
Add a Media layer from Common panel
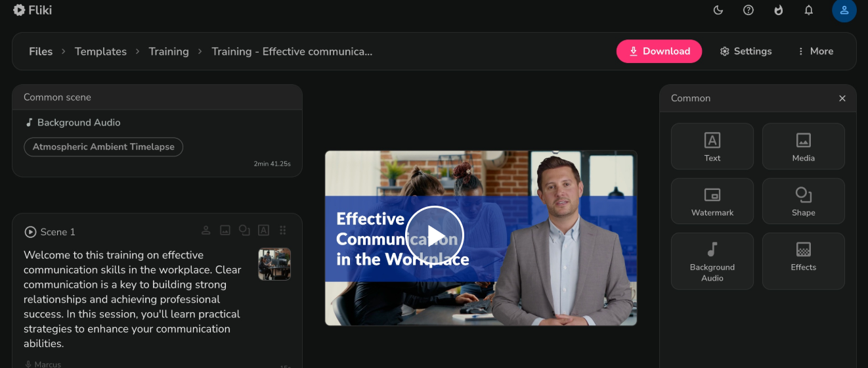click(804, 146)
